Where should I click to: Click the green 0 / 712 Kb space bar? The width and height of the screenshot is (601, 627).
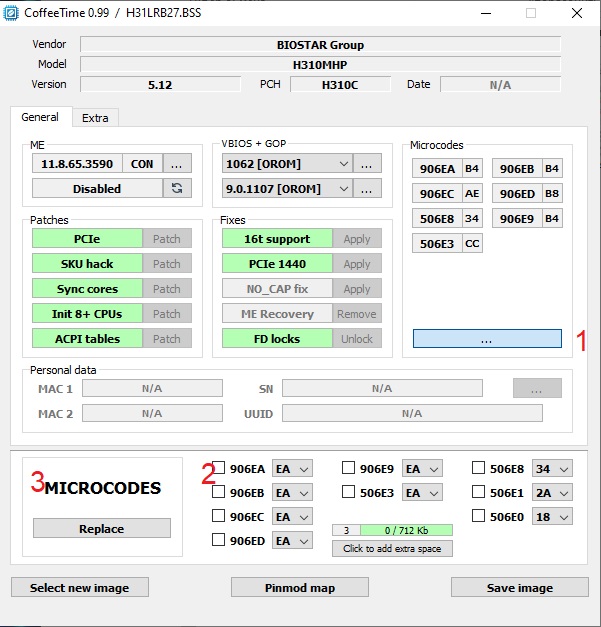[x=406, y=530]
